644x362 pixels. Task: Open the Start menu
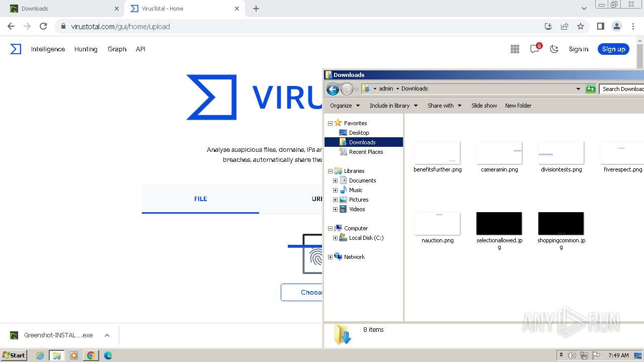pyautogui.click(x=14, y=355)
